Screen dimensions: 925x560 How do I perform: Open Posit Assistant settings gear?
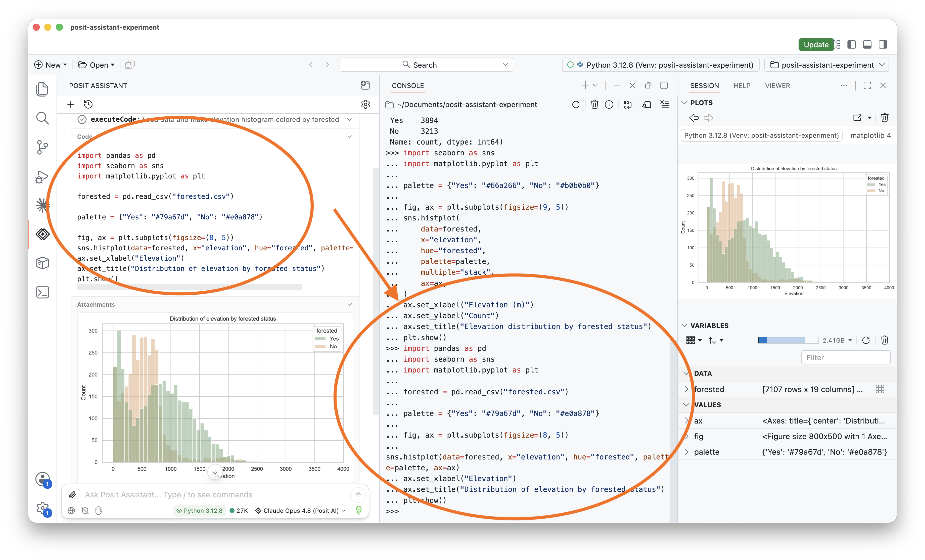tap(366, 104)
